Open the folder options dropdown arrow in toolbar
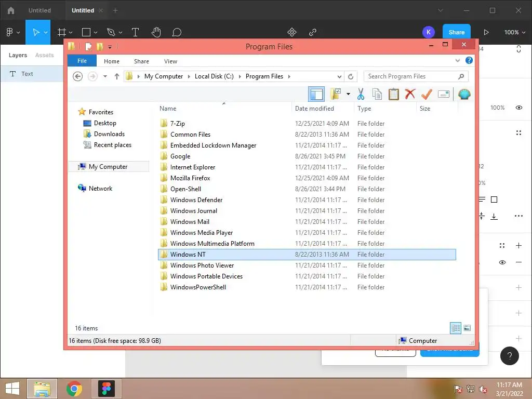This screenshot has height=399, width=532. tap(348, 94)
